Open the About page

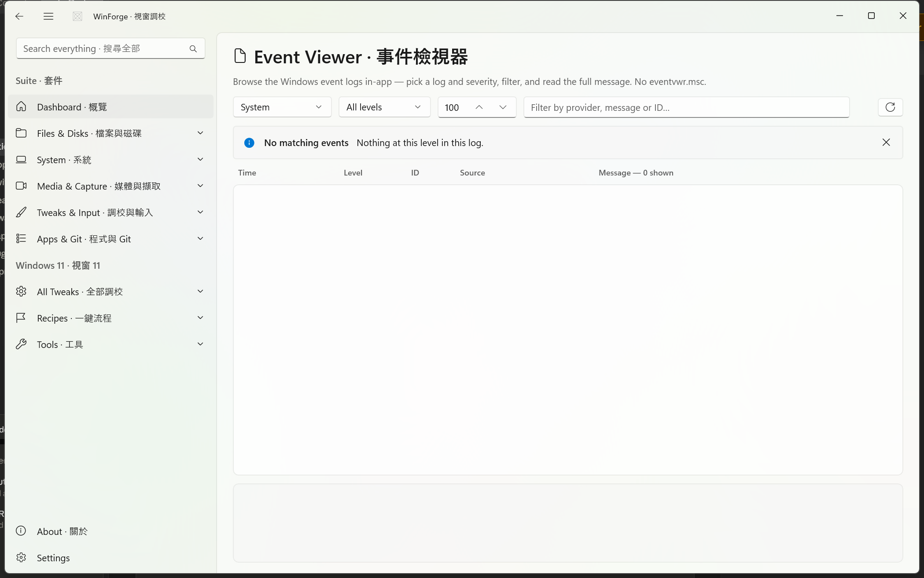click(x=110, y=531)
